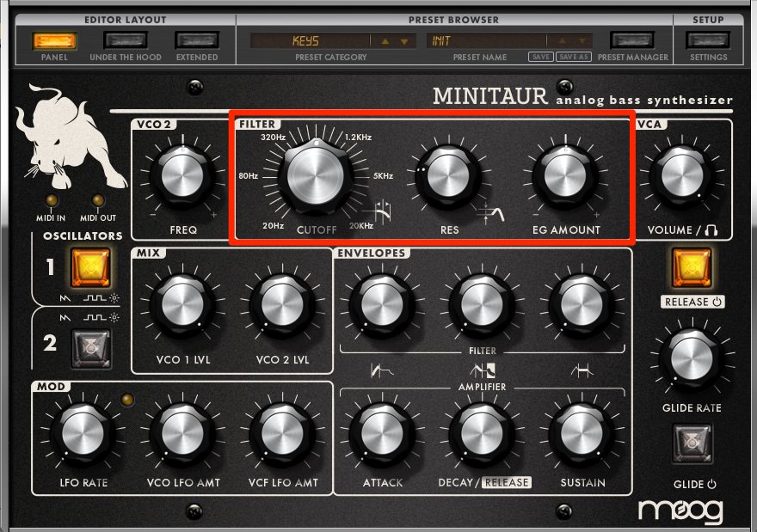757x532 pixels.
Task: Click the GLIDE RATE knob
Action: 692,359
